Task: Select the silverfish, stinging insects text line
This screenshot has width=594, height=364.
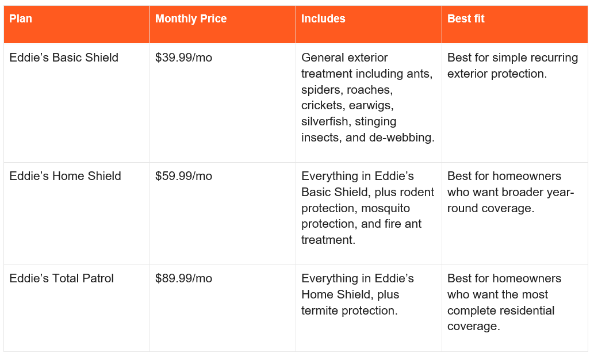Action: tap(348, 129)
